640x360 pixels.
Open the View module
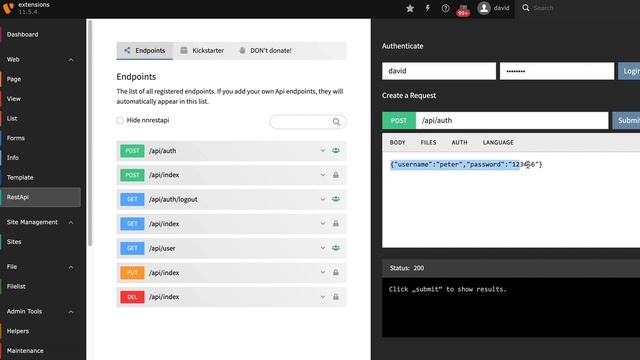point(40,99)
